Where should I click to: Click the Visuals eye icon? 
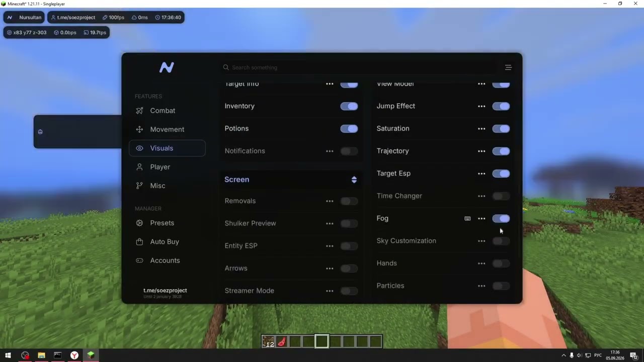coord(139,148)
